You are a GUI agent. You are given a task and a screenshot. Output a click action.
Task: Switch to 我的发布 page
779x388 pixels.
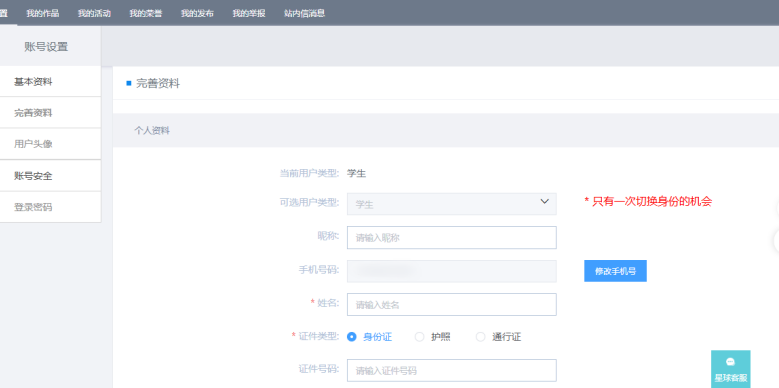[197, 13]
